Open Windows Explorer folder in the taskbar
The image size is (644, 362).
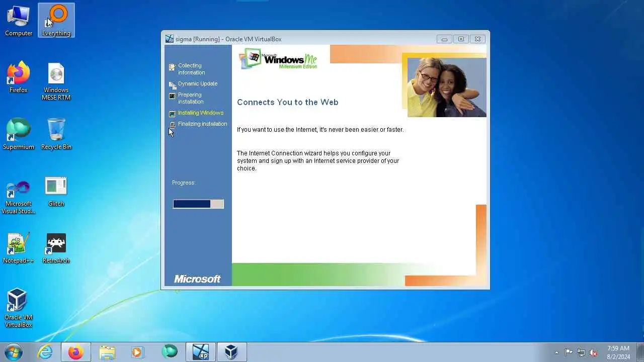pos(107,352)
